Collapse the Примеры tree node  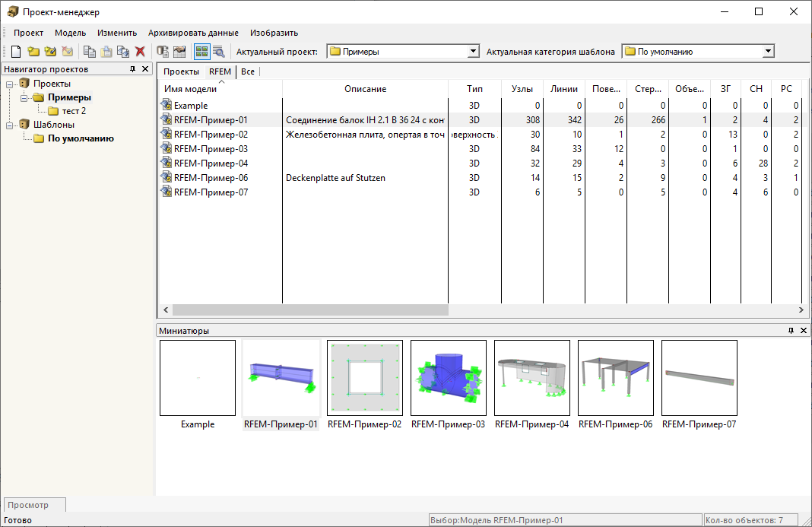pos(24,98)
